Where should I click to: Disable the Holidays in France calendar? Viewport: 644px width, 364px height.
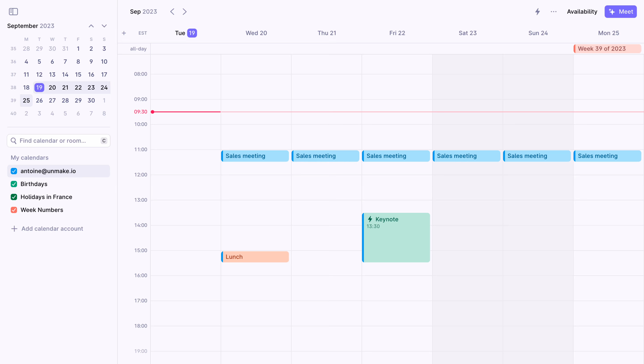pyautogui.click(x=14, y=197)
